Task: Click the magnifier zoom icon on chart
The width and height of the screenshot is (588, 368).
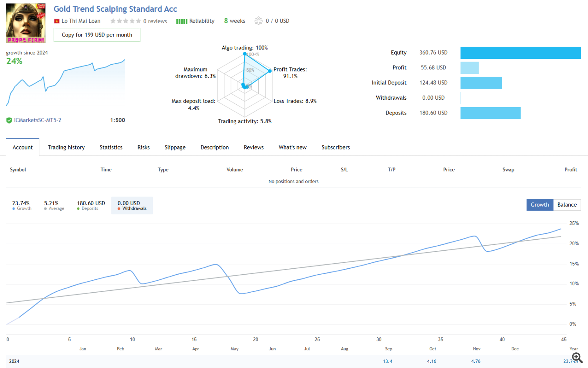Action: point(577,357)
